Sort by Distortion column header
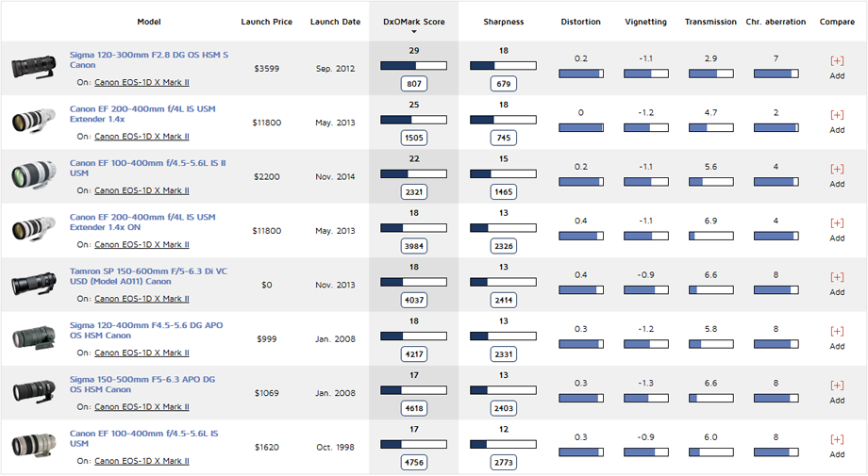The image size is (868, 476). (x=580, y=22)
